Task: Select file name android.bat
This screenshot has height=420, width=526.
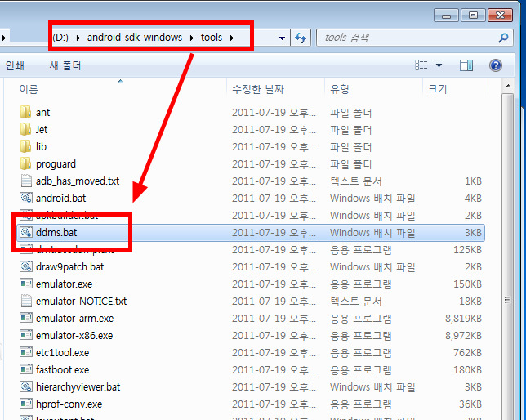Action: click(60, 198)
